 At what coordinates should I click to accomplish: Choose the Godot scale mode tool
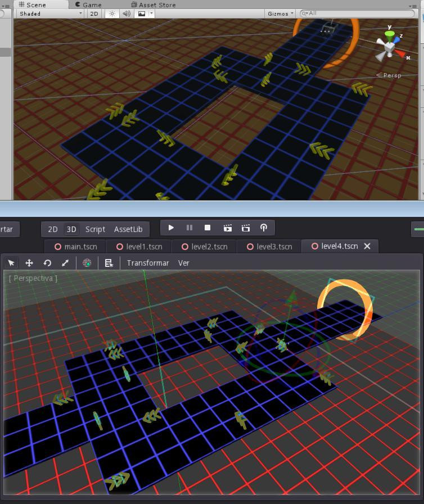tap(65, 263)
